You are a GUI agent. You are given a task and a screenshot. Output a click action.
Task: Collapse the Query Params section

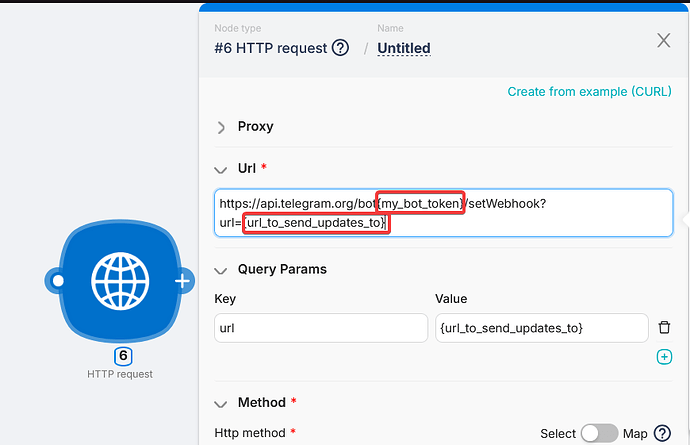coord(220,270)
